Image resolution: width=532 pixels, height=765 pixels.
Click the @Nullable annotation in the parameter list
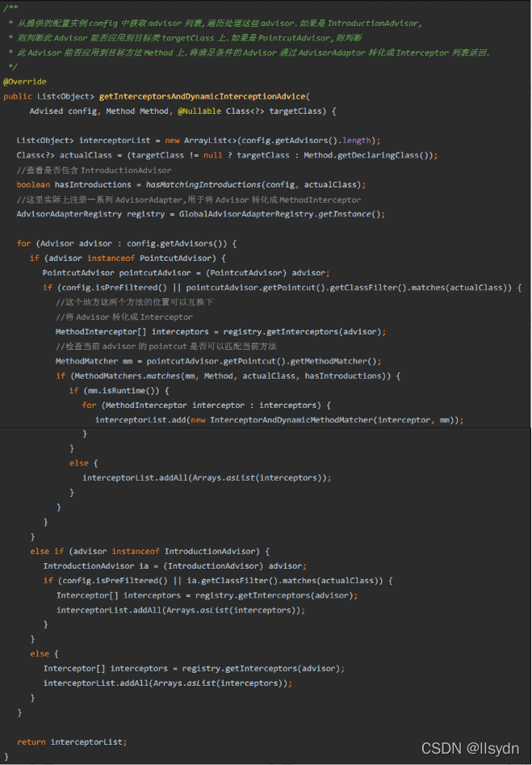pos(199,111)
